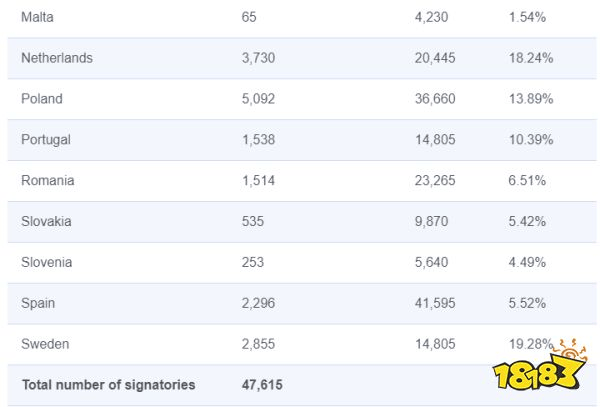The image size is (600, 407).
Task: Click Spain's 41,595 threshold cell
Action: coord(435,304)
